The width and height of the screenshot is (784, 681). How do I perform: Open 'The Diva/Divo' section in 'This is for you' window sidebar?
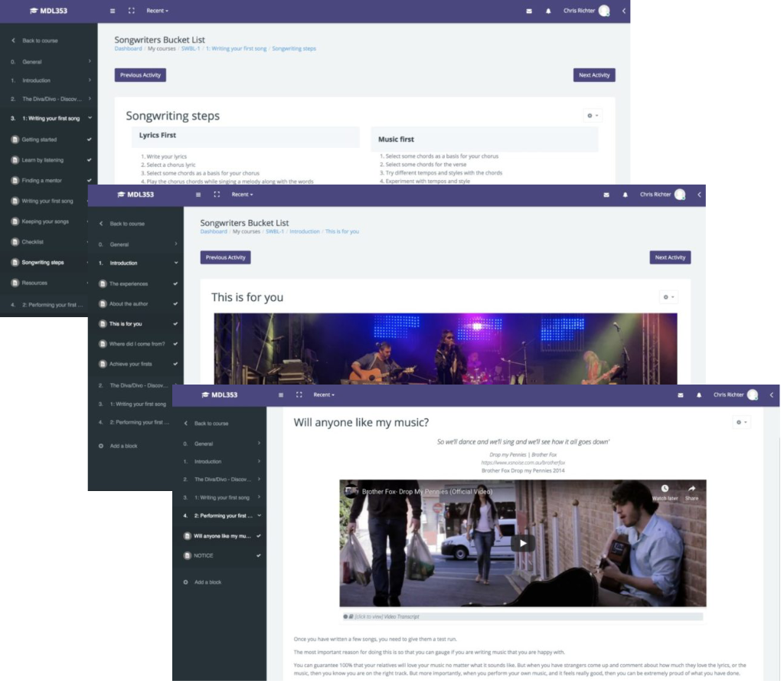coord(139,385)
